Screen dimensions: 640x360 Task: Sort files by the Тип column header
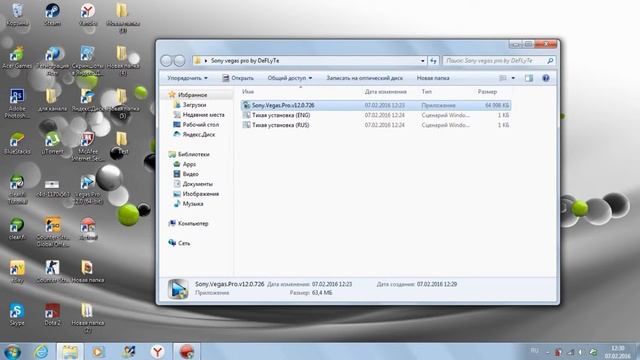coord(427,92)
